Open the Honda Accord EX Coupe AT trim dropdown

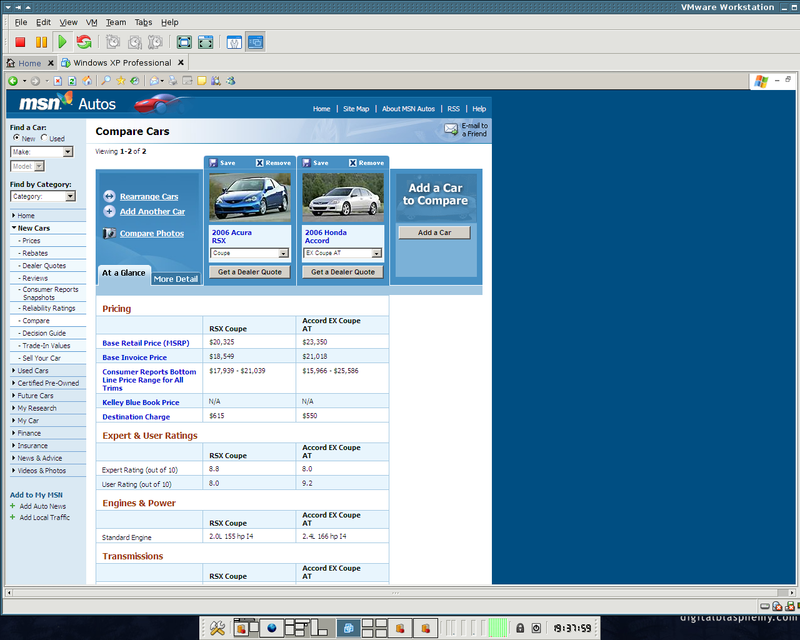tap(343, 253)
